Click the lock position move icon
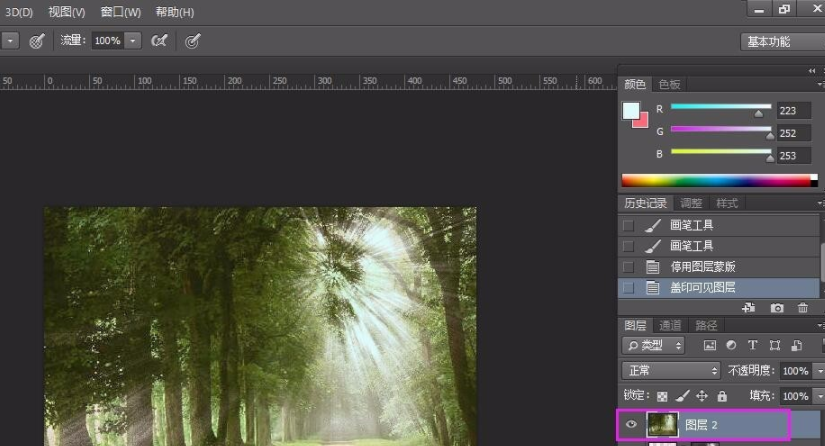The width and height of the screenshot is (825, 446). 701,396
